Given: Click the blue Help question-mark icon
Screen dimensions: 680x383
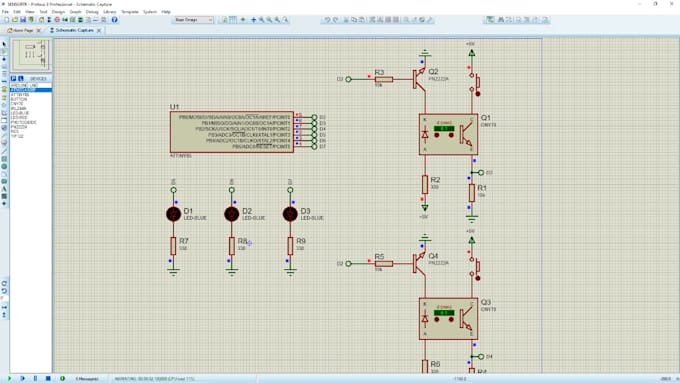Looking at the screenshot, I should tap(114, 20).
